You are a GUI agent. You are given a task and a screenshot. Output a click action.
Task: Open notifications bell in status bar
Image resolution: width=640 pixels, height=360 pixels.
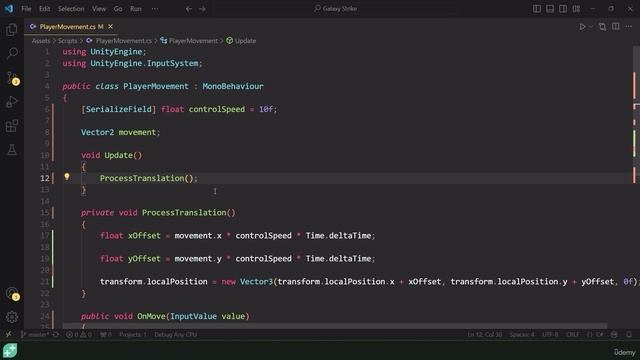pos(629,335)
